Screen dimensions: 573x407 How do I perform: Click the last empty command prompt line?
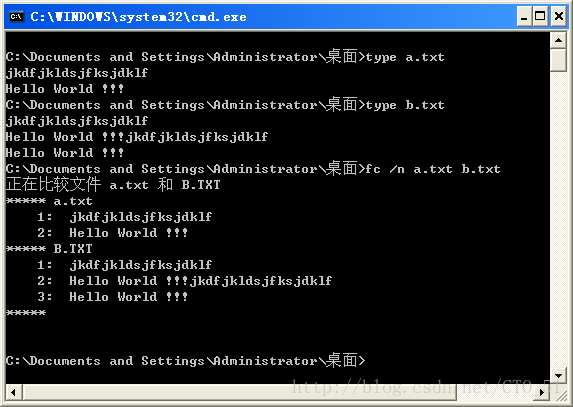[186, 361]
